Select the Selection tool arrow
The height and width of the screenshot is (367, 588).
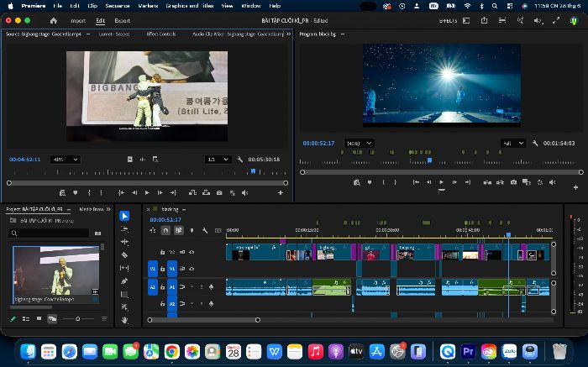click(124, 216)
